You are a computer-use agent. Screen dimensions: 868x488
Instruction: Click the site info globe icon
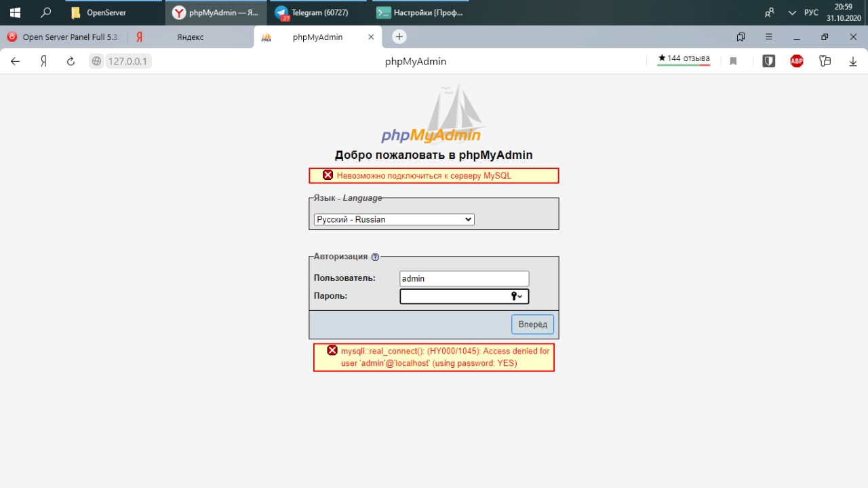pyautogui.click(x=97, y=61)
